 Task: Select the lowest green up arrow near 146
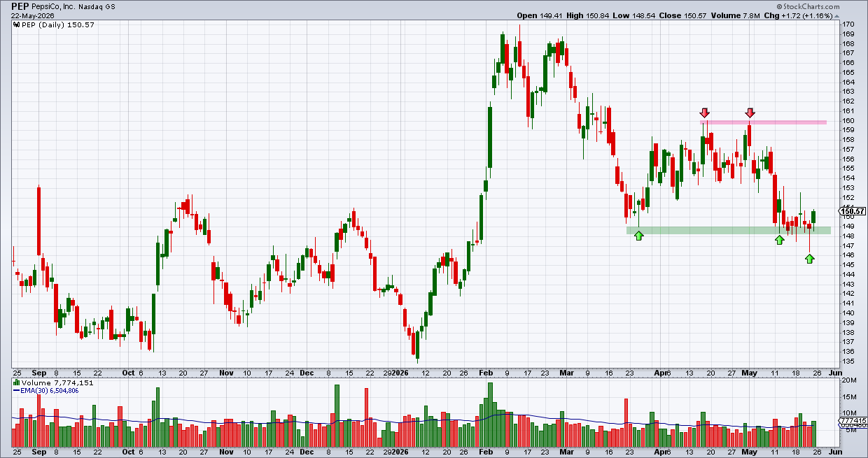click(810, 259)
